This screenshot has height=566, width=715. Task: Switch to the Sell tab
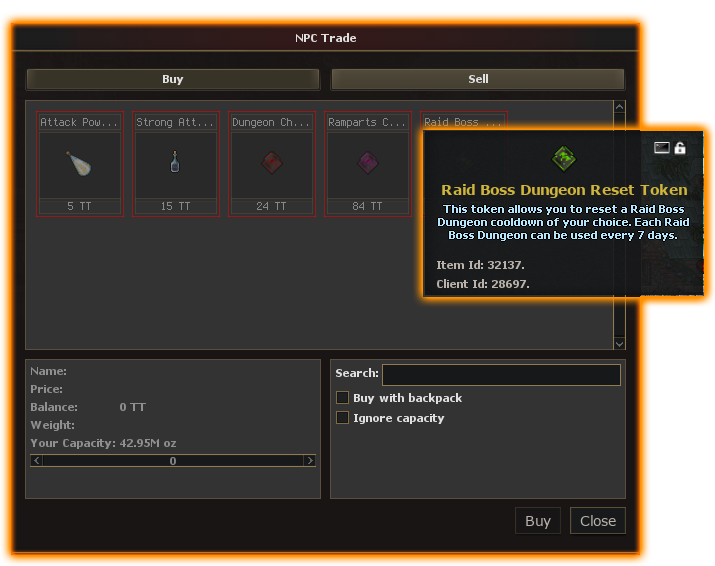(478, 79)
